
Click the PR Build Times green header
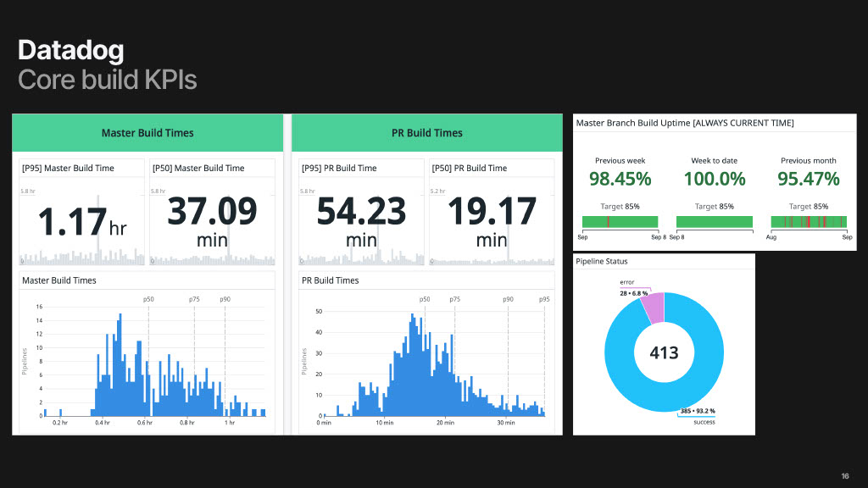(x=427, y=133)
